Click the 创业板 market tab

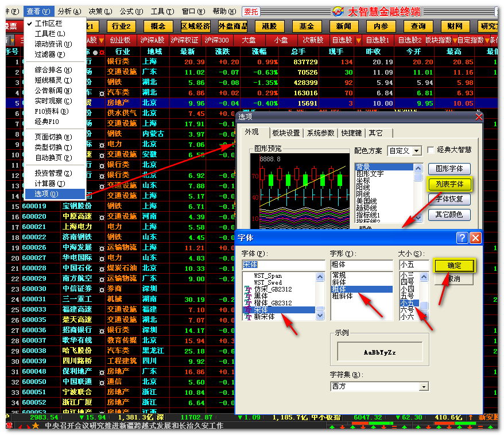120,41
